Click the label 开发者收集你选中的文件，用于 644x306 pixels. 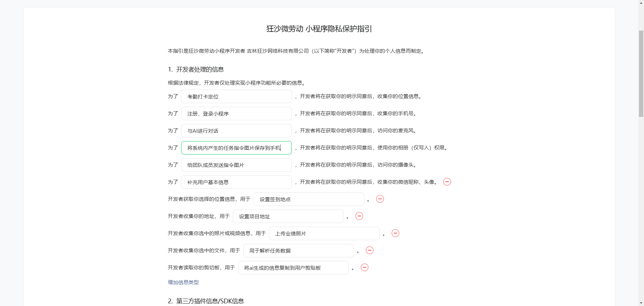[204, 251]
